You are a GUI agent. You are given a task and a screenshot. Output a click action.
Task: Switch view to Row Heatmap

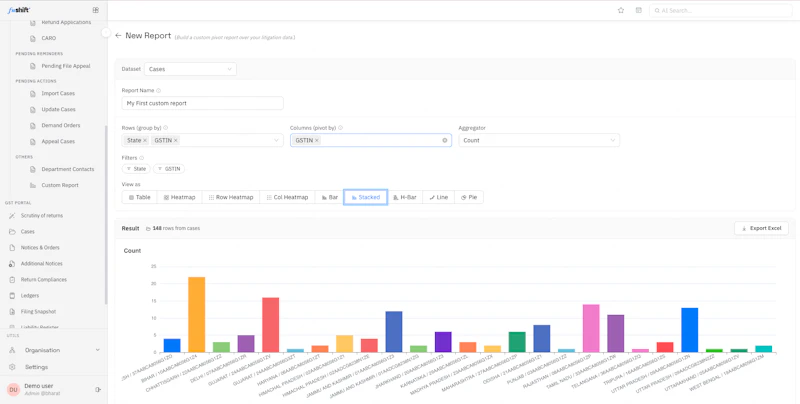coord(231,197)
